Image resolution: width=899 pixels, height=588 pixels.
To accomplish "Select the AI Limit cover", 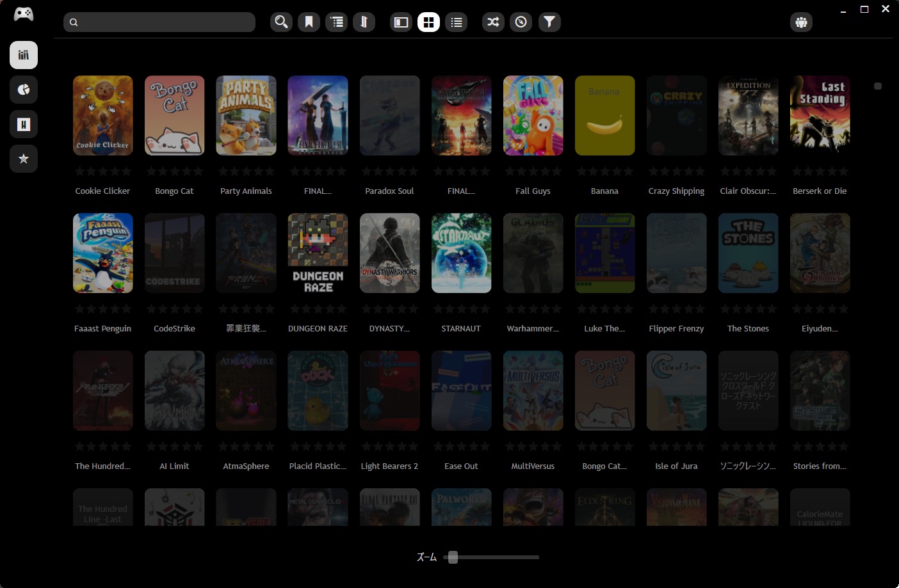I will [x=174, y=391].
